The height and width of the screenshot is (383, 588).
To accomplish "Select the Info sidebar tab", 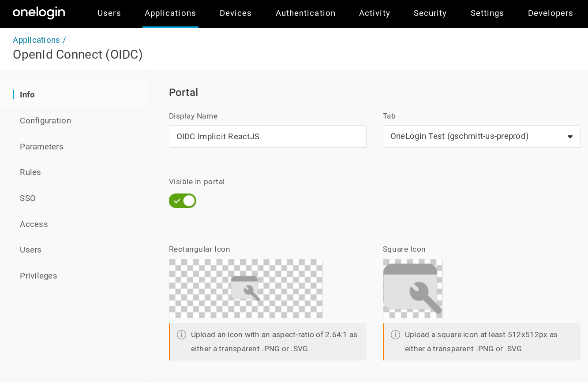I will 75,95.
